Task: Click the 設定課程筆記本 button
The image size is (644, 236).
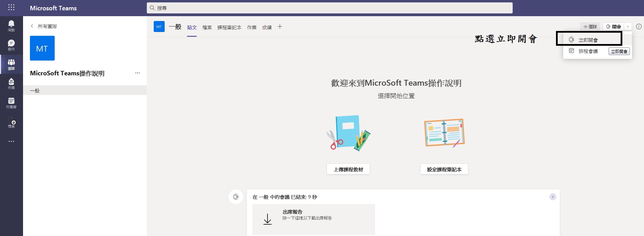Action: coord(444,169)
